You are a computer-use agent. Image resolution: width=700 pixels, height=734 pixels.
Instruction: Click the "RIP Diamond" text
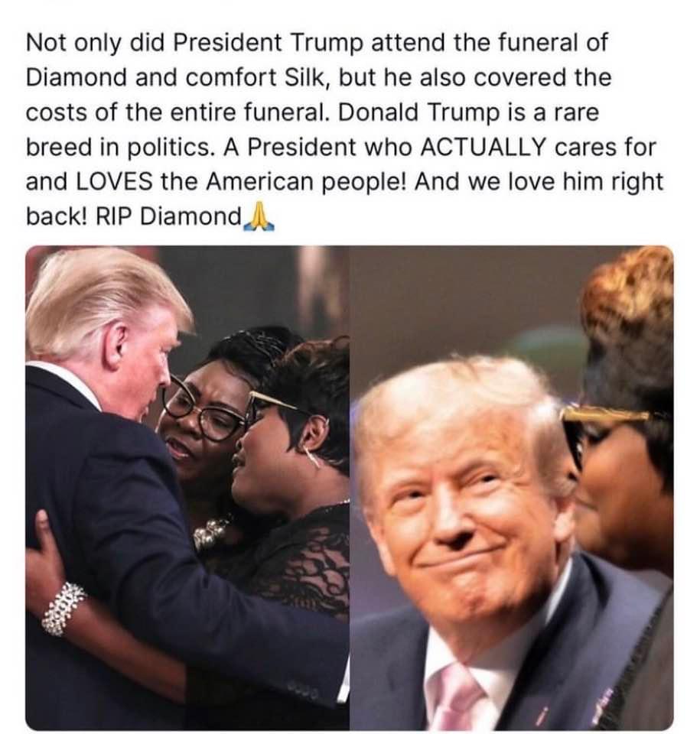click(x=168, y=216)
